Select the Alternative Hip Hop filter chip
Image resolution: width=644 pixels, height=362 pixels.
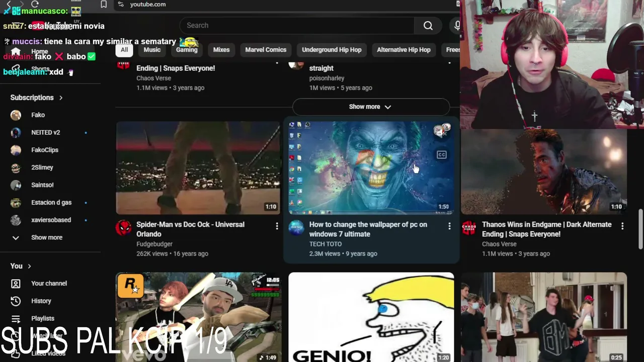[x=404, y=50]
